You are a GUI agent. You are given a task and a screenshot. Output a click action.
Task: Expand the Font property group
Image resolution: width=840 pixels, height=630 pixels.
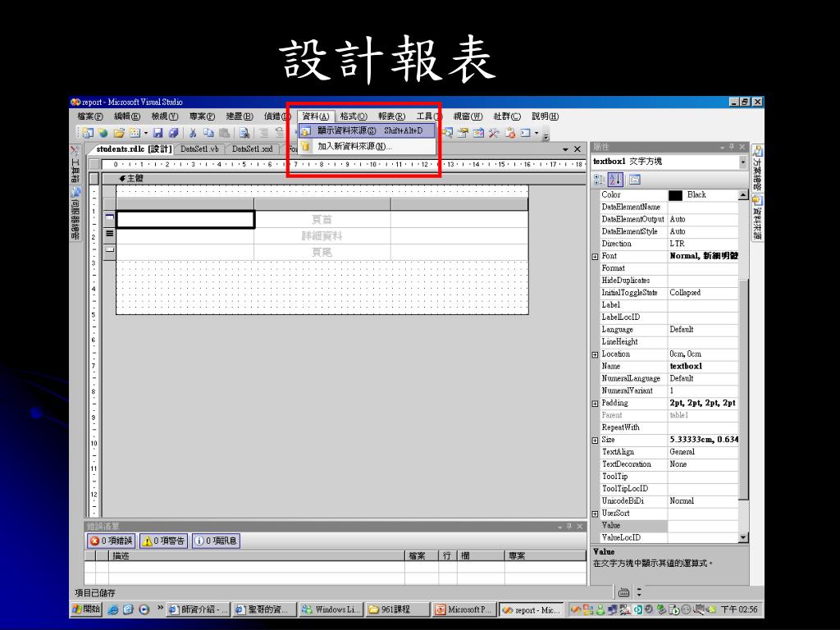click(596, 257)
